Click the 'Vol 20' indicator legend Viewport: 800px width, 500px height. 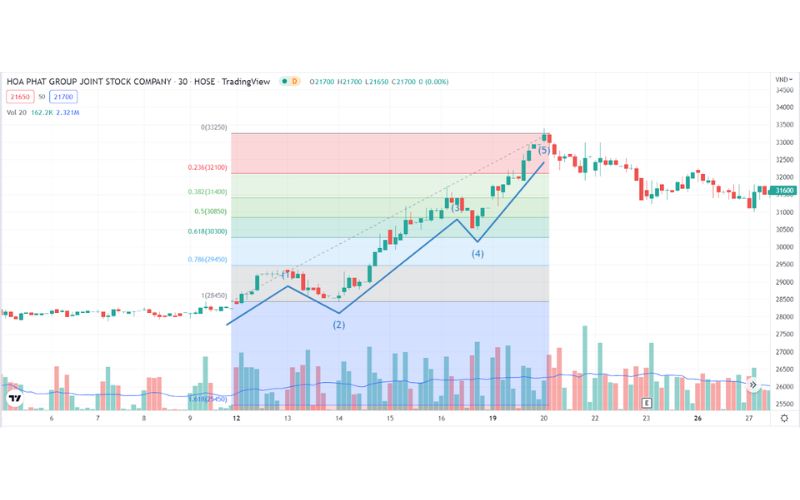tap(16, 112)
